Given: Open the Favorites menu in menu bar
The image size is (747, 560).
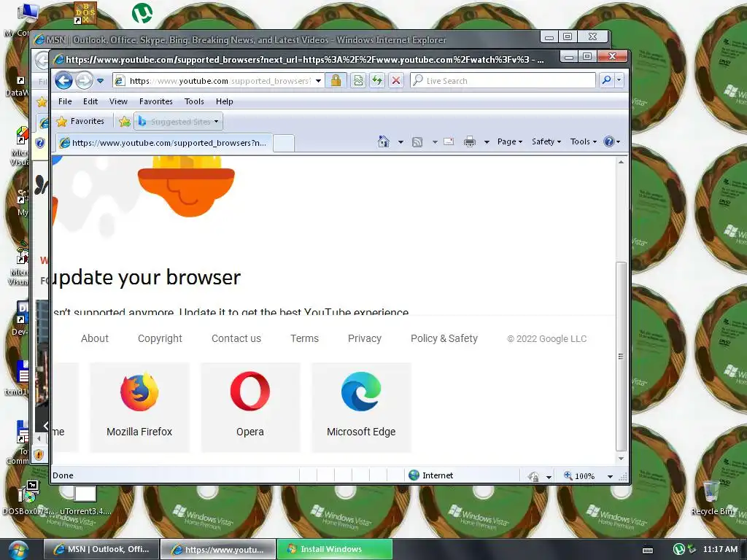Looking at the screenshot, I should click(156, 101).
